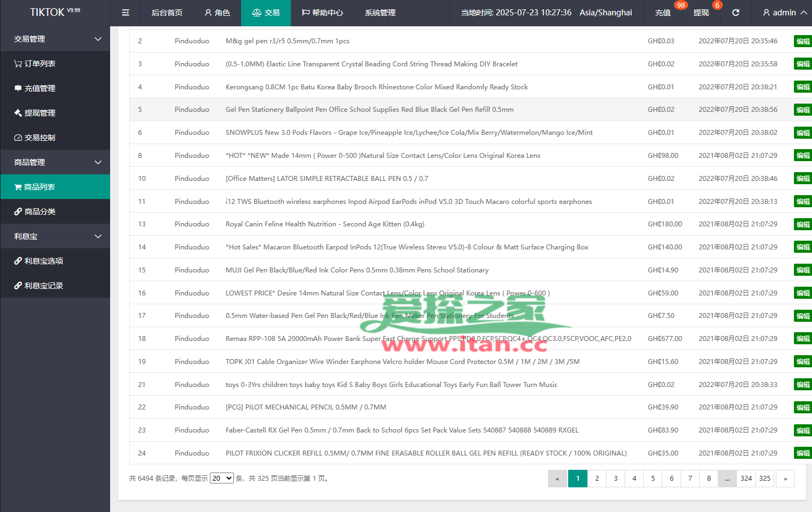The height and width of the screenshot is (512, 812).
Task: Open 订单列表 in the sidebar
Action: [55, 64]
